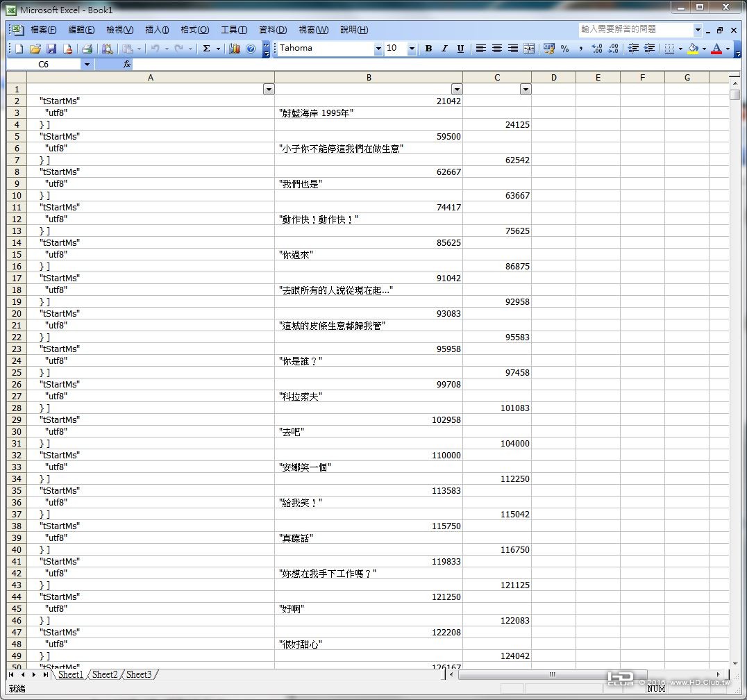Select the Sheet1 tab
The image size is (747, 700).
pyautogui.click(x=71, y=674)
